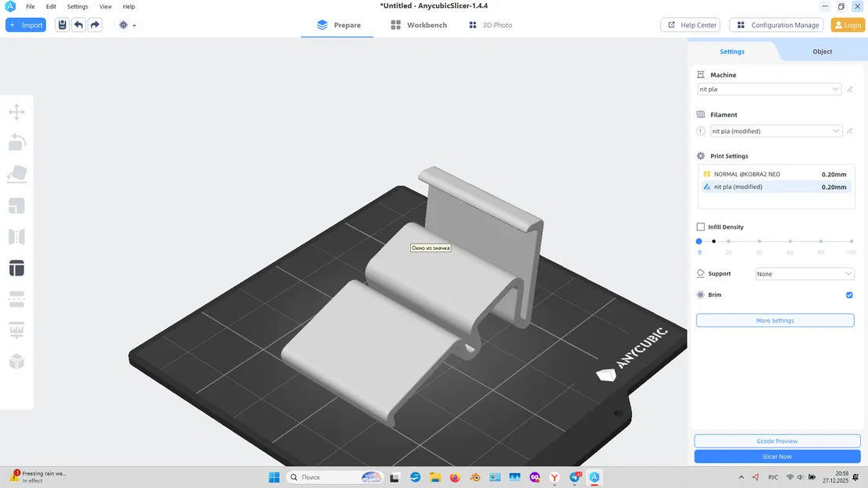Screen dimensions: 868x488
Task: Click the Import button
Action: tap(26, 25)
